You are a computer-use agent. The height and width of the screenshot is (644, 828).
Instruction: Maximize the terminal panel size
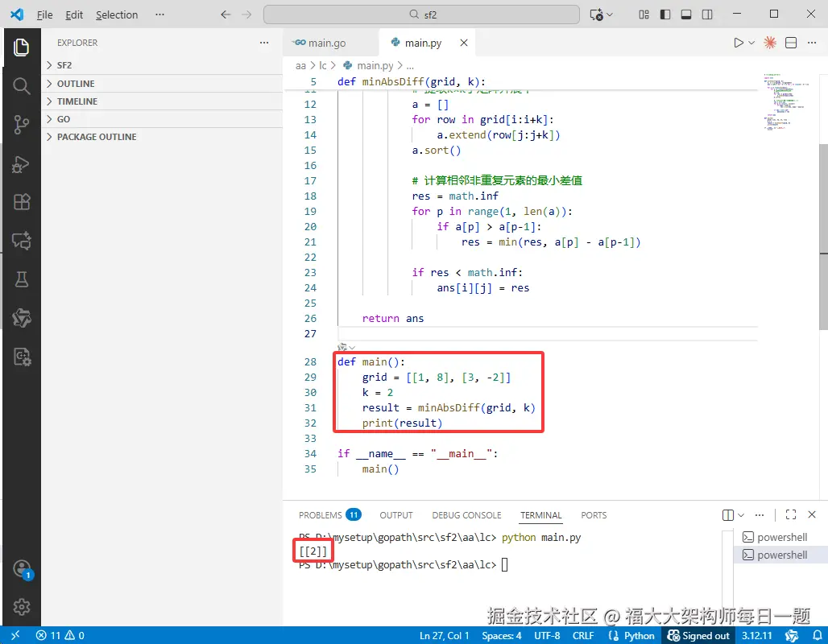[x=790, y=514]
